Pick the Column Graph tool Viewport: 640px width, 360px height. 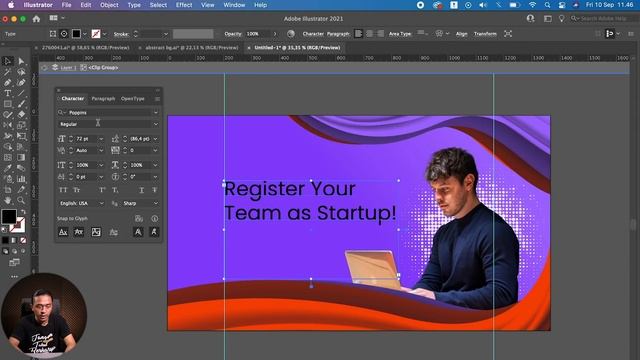tap(21, 178)
